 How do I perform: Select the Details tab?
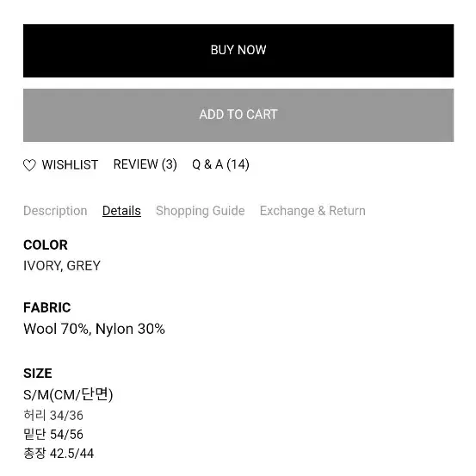coord(121,211)
